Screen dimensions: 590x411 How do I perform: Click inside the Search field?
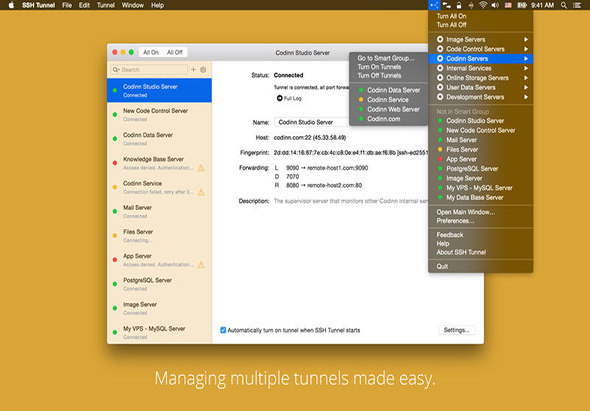(x=149, y=70)
